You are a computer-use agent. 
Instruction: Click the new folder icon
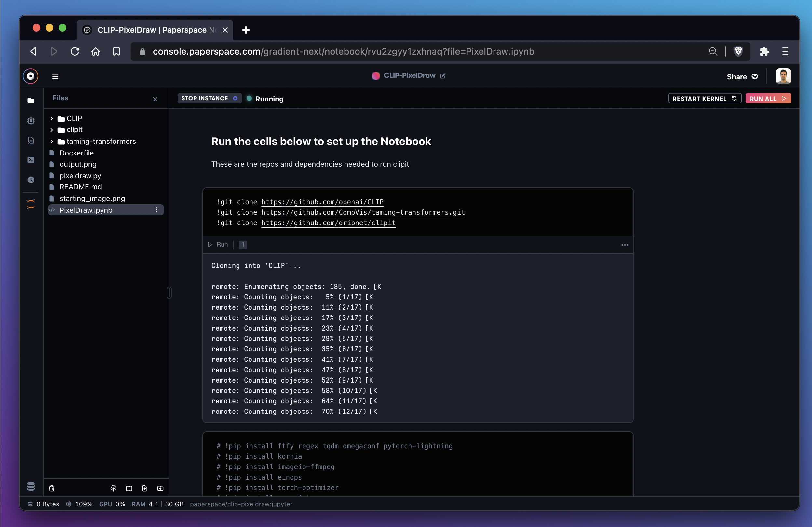click(160, 488)
